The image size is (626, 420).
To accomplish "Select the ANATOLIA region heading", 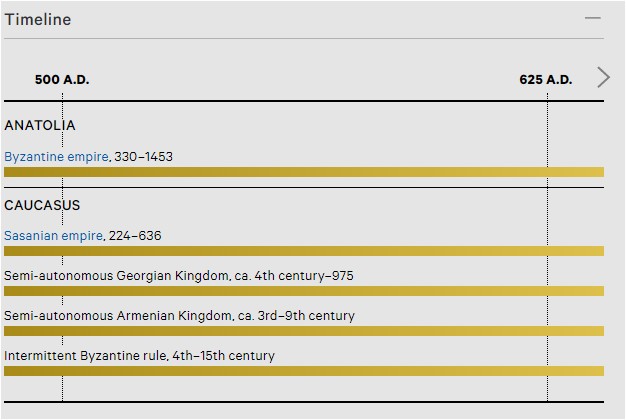I will point(40,125).
